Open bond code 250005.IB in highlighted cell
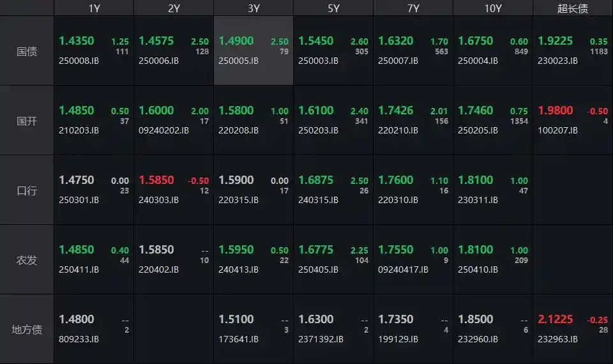 (x=239, y=61)
